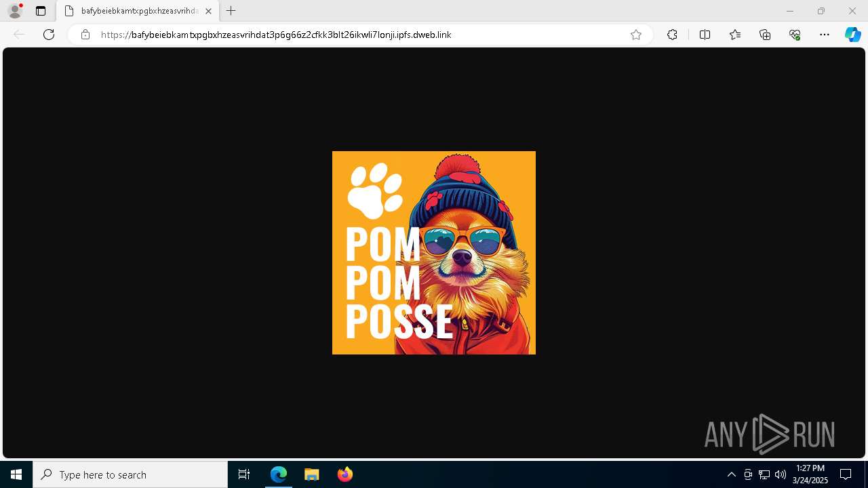
Task: Close the bafybeiebkam tab
Action: (208, 11)
